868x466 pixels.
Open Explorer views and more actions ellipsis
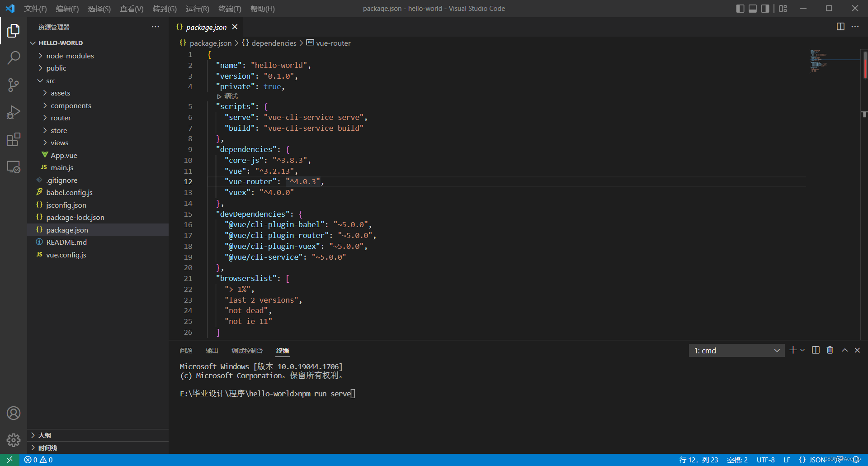pos(156,27)
